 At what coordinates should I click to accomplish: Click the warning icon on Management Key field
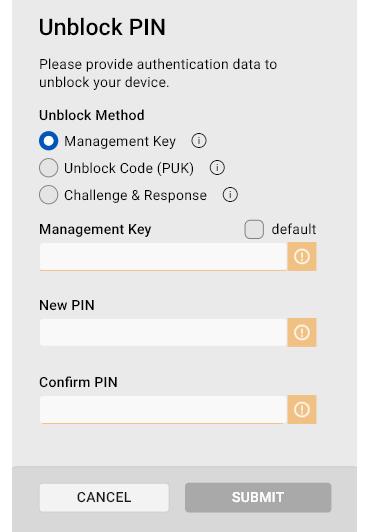(x=302, y=256)
